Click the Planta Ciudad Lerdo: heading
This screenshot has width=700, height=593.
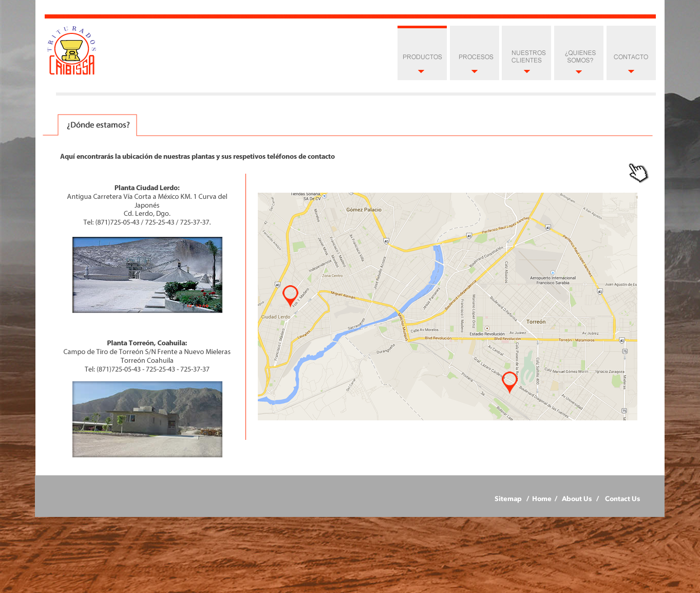pos(147,188)
